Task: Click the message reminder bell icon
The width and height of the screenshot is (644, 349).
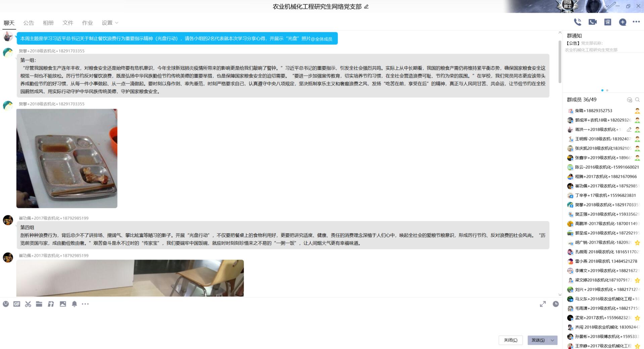Action: [x=74, y=304]
